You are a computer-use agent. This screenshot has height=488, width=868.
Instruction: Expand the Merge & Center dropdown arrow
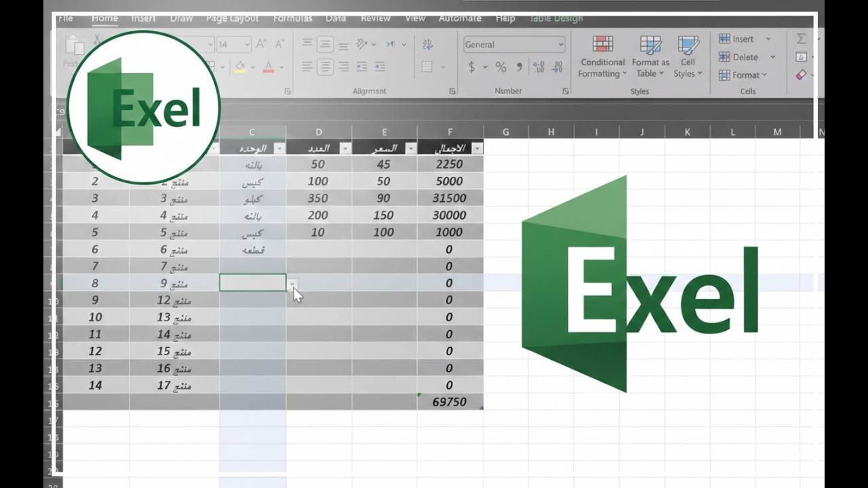tap(443, 67)
